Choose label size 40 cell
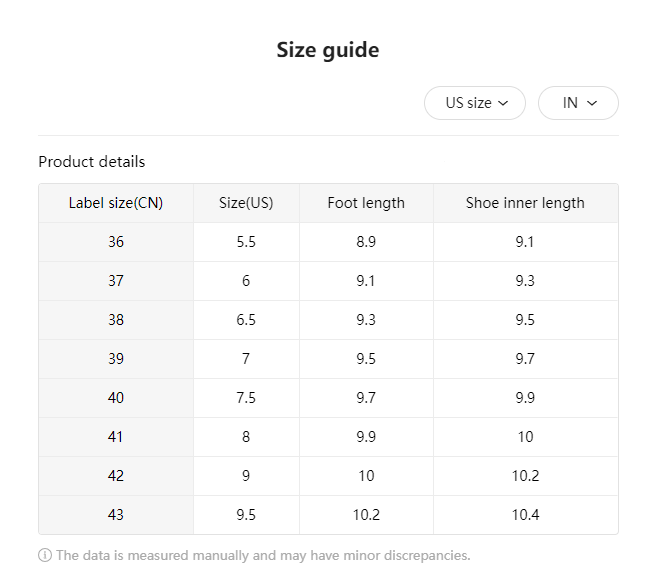 [x=116, y=398]
